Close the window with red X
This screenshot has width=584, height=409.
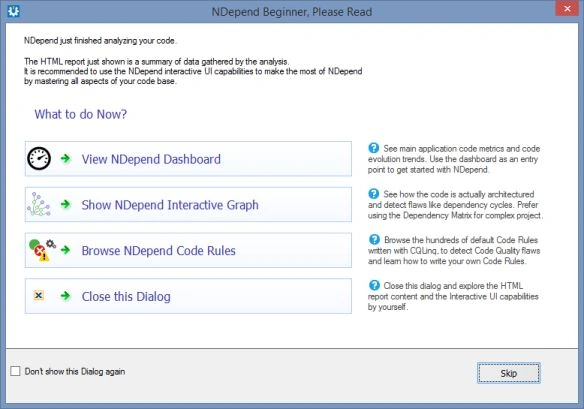pos(567,8)
